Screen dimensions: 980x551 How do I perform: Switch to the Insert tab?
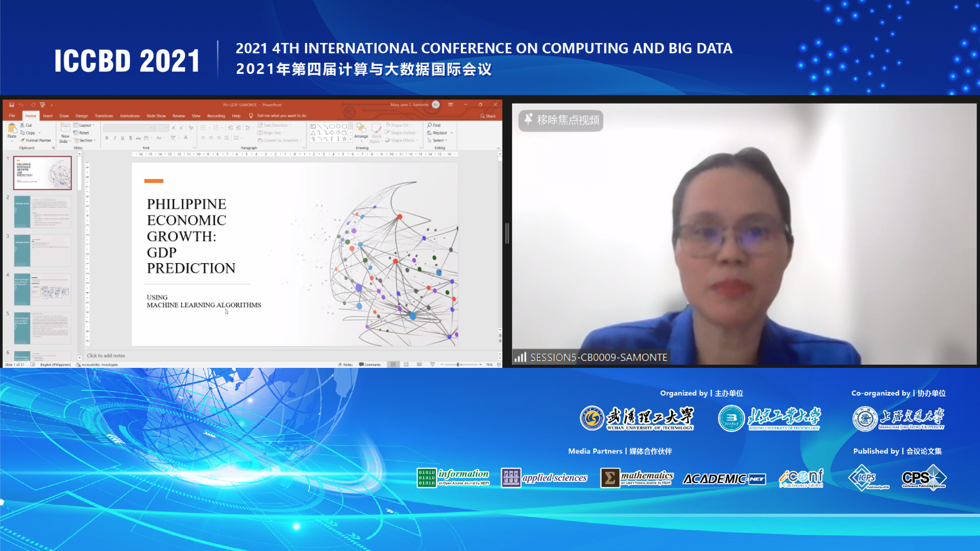(x=48, y=116)
